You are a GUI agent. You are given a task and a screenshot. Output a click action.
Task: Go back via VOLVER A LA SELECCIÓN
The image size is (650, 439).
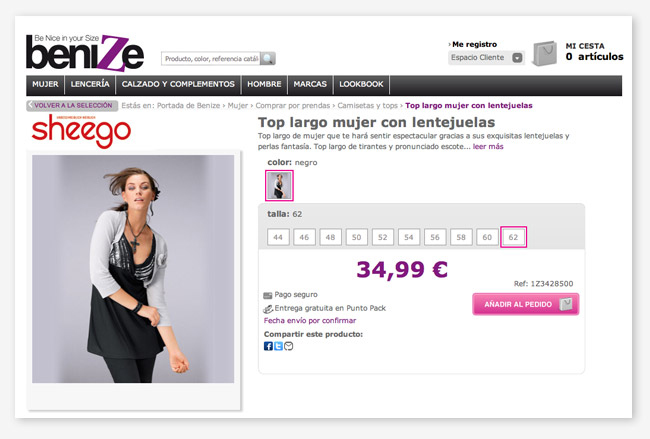72,105
